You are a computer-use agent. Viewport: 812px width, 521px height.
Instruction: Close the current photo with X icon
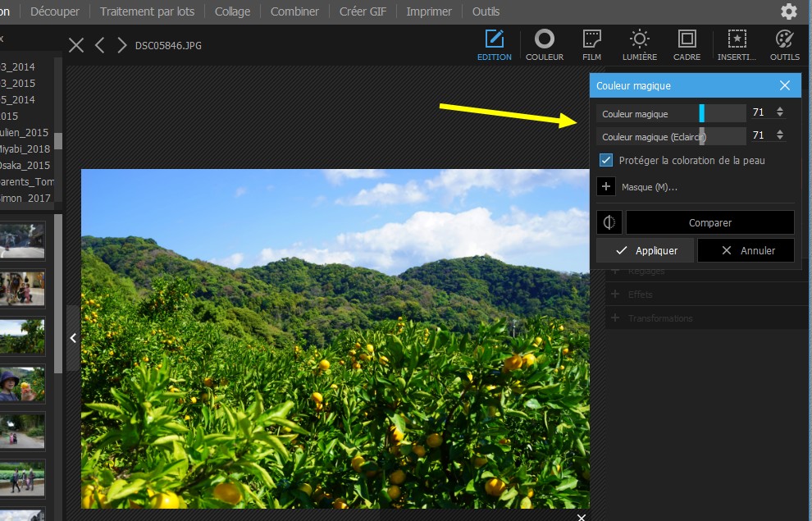tap(76, 45)
